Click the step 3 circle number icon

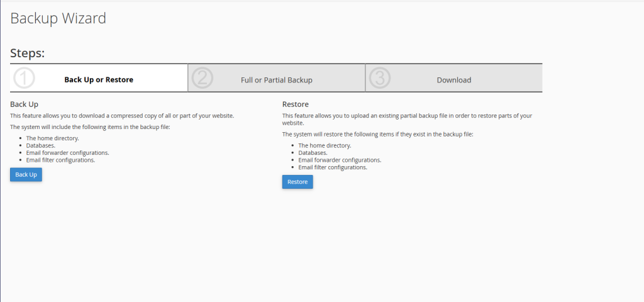pos(379,78)
